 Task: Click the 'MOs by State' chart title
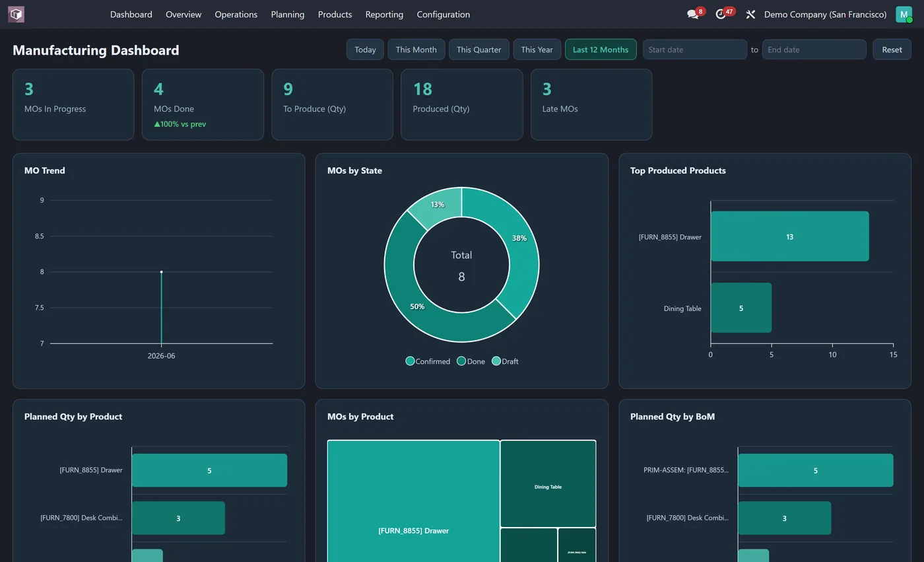point(354,170)
